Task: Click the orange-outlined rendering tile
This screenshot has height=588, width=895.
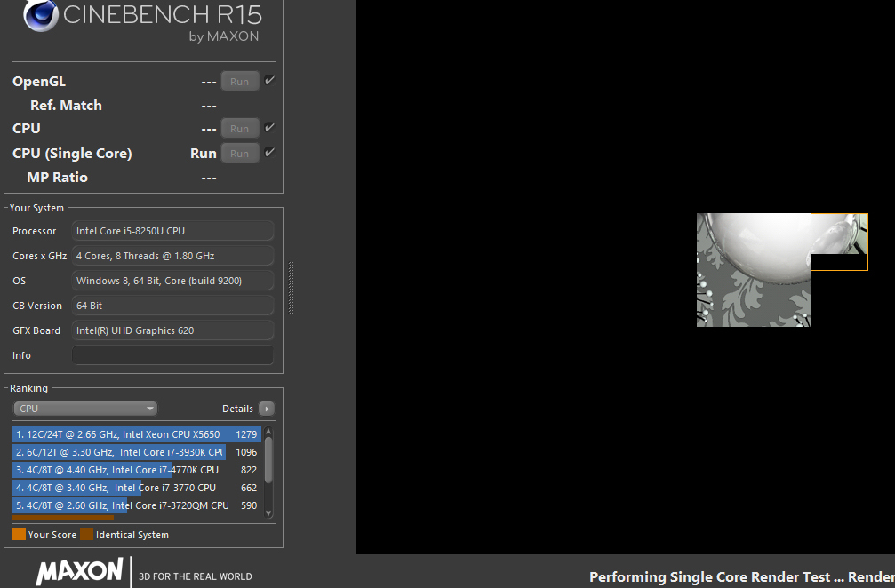Action: 839,242
